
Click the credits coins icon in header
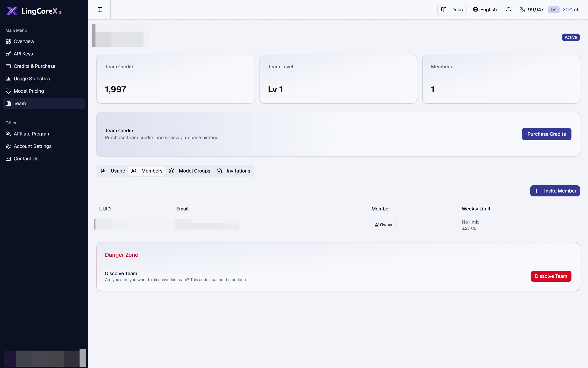click(x=522, y=10)
